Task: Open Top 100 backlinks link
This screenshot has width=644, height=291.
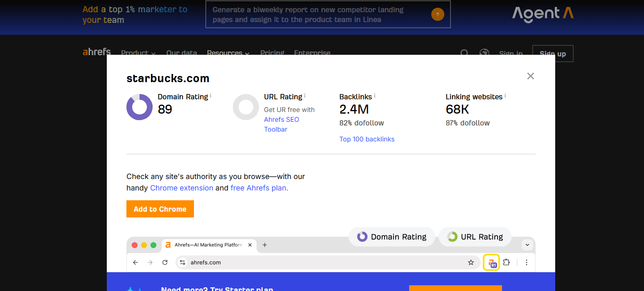Action: tap(367, 139)
